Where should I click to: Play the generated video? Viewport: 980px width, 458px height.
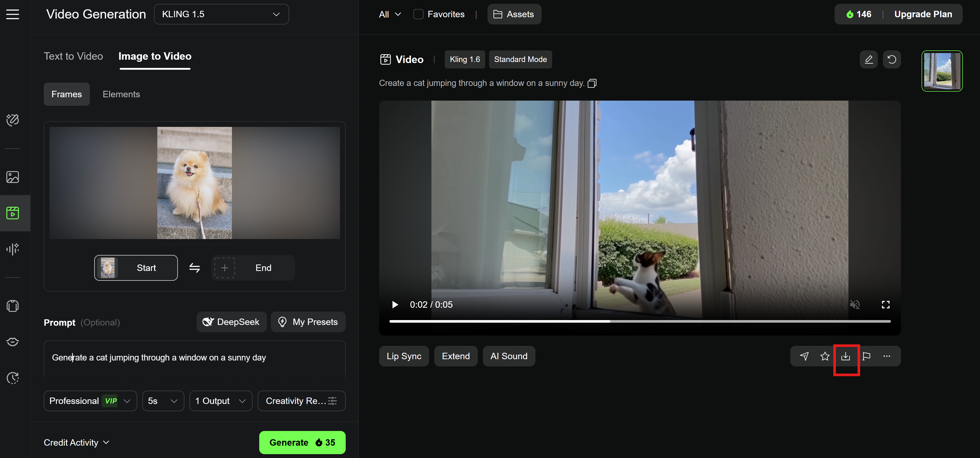point(395,305)
